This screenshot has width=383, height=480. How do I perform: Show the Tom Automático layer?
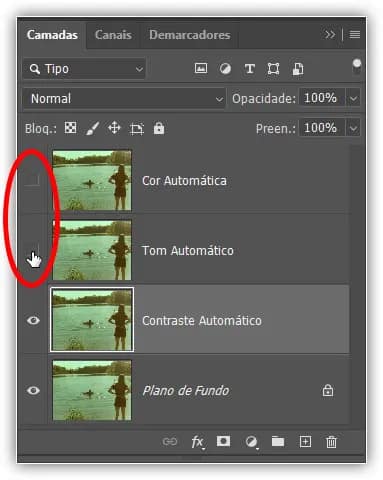[x=33, y=250]
